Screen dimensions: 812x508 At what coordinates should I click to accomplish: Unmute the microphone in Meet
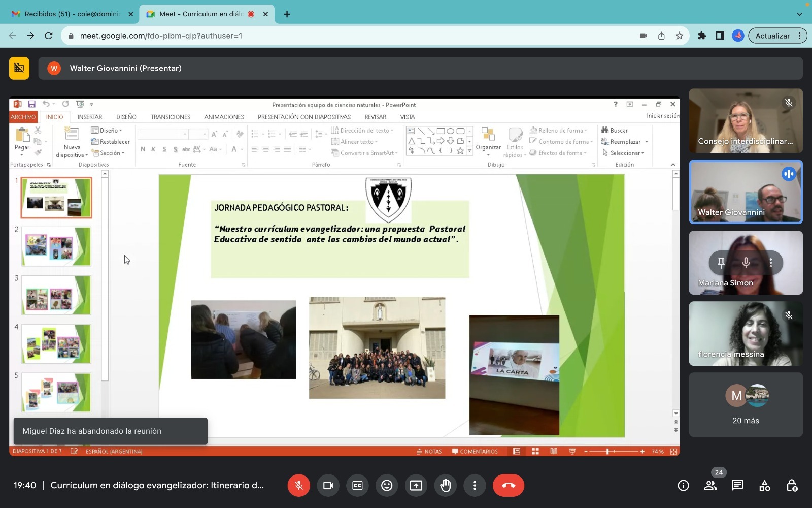point(299,485)
